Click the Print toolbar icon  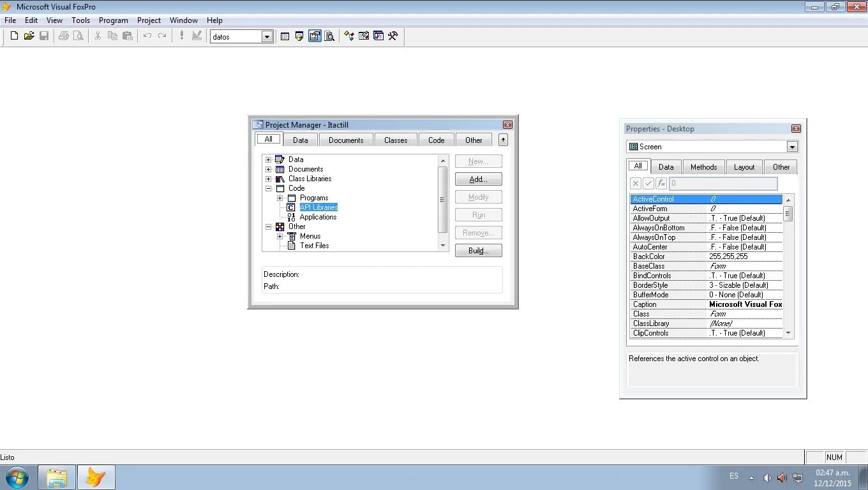click(63, 36)
